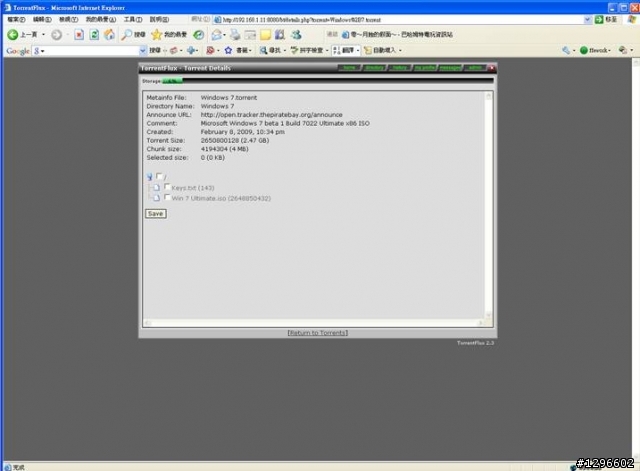Click into the Google toolbar search field

(89, 51)
